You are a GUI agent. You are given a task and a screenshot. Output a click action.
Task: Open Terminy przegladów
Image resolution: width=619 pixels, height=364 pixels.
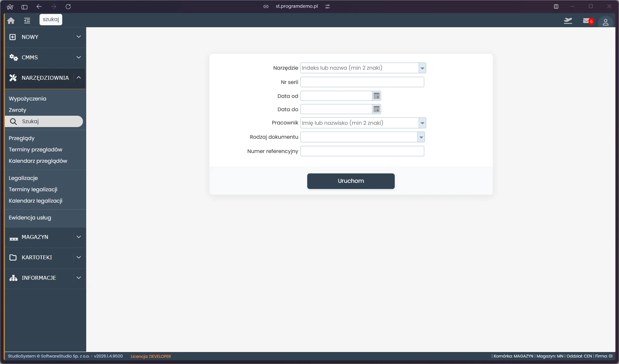pyautogui.click(x=36, y=149)
